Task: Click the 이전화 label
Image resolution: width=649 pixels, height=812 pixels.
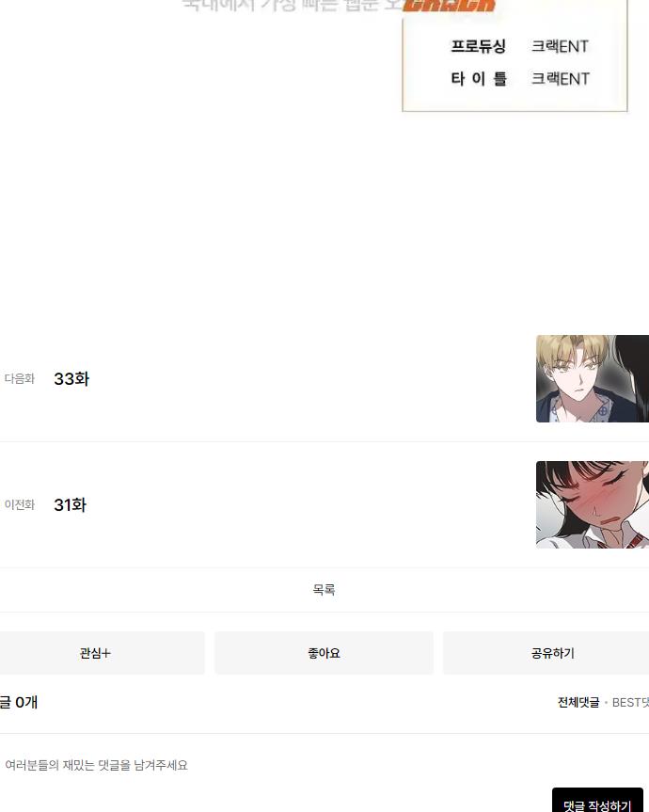Action: pyautogui.click(x=19, y=504)
